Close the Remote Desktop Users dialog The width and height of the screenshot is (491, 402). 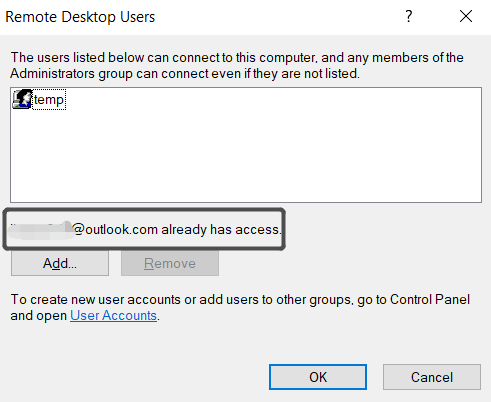pos(466,16)
